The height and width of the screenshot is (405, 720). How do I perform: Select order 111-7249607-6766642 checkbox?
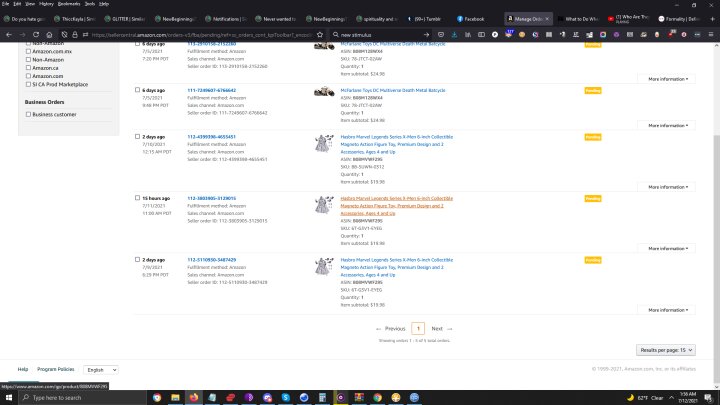pyautogui.click(x=137, y=90)
